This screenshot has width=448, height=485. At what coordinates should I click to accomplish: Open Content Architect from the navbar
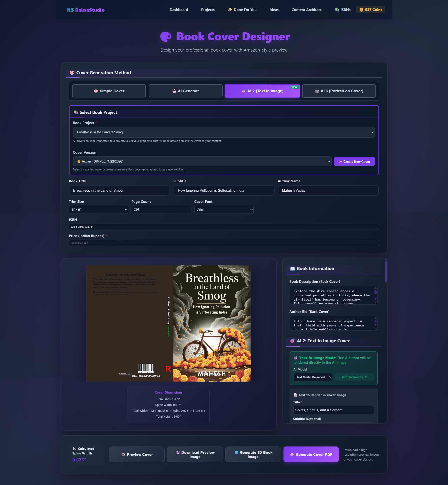[306, 10]
